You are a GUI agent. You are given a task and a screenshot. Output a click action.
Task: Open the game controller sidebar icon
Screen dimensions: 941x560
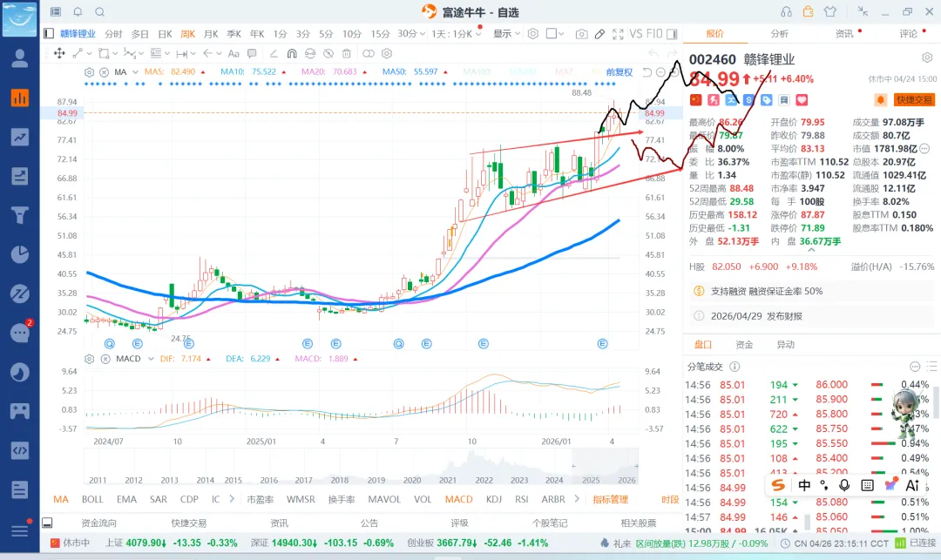coord(20,411)
